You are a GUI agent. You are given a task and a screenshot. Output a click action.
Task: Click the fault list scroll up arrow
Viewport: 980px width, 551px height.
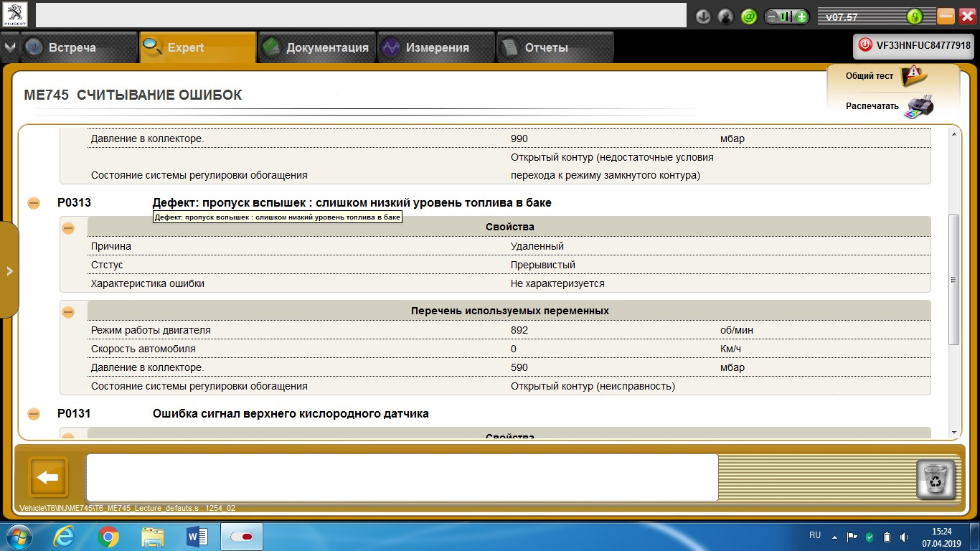click(x=953, y=134)
